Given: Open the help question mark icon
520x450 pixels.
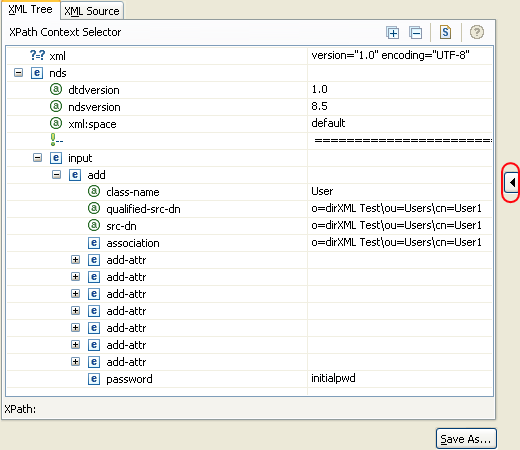Looking at the screenshot, I should tap(477, 32).
